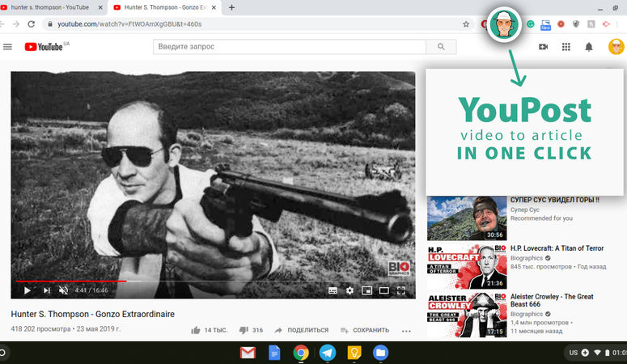Switch to miniplayer mode

pyautogui.click(x=366, y=291)
